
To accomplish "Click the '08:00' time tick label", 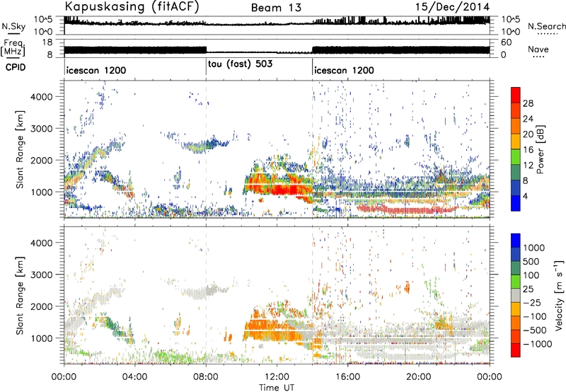I will click(x=206, y=377).
